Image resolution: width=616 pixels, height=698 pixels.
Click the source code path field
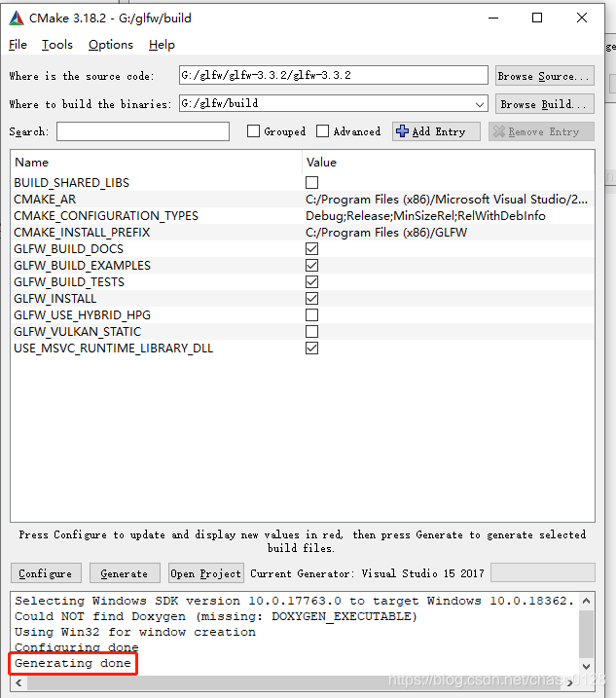[x=334, y=75]
